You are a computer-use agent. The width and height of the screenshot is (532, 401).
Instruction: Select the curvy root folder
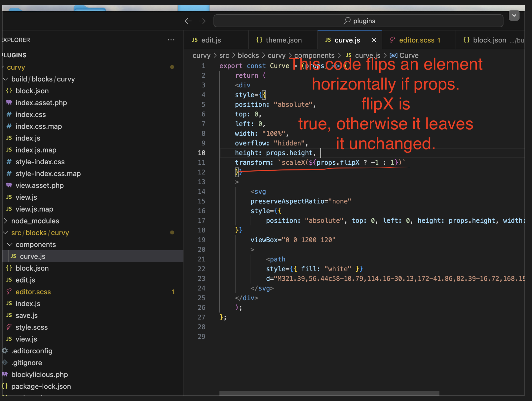(x=93, y=67)
